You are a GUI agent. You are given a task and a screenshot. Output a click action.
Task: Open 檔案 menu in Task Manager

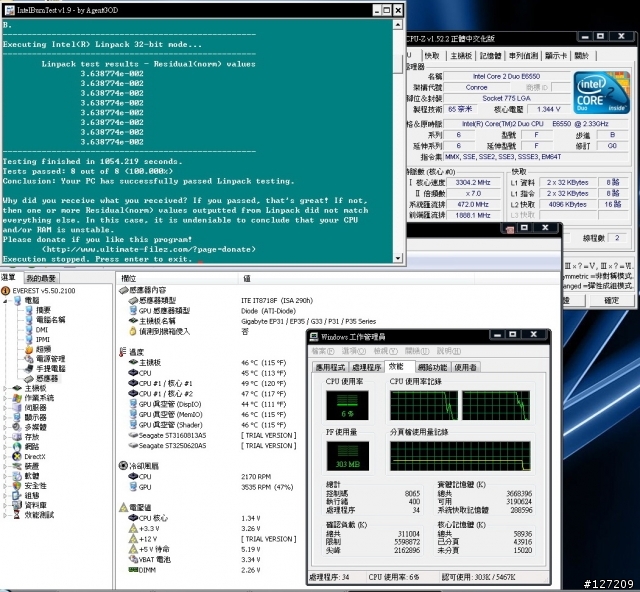tap(323, 351)
